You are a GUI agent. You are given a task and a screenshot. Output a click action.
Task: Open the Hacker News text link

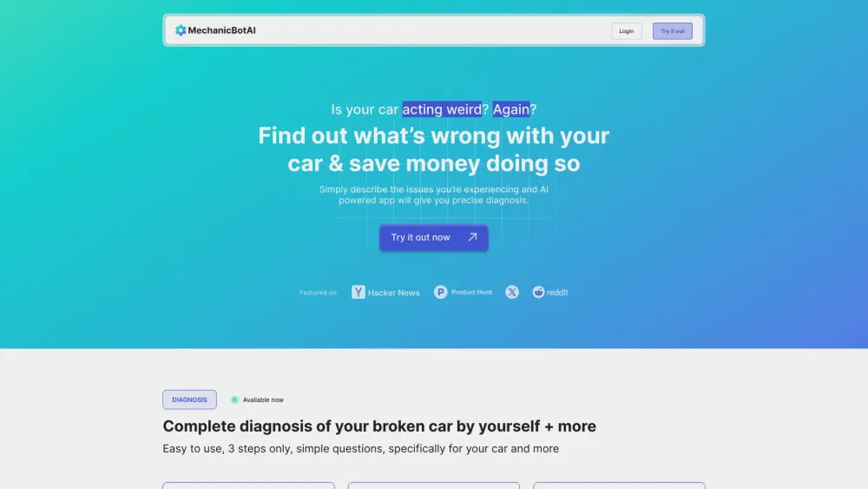point(394,293)
